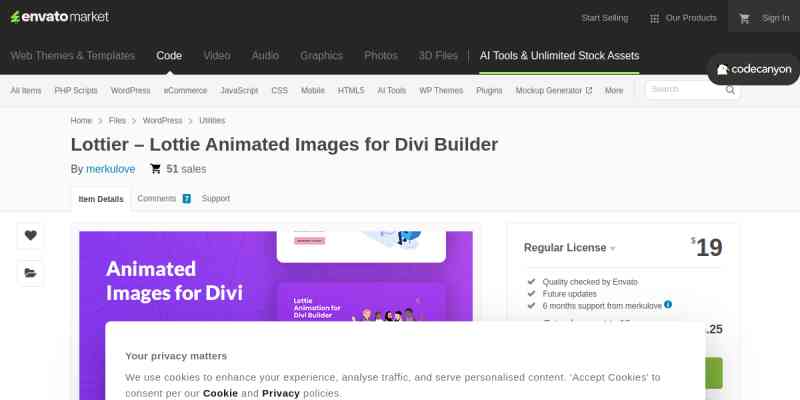The width and height of the screenshot is (800, 400).
Task: Open the author merkulove profile link
Action: 111,169
